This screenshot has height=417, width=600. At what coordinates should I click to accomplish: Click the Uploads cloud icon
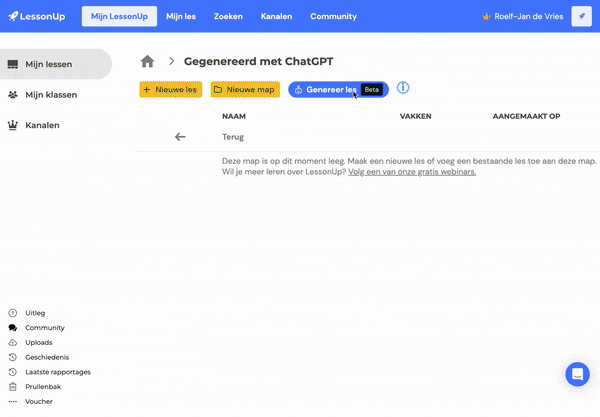(x=13, y=342)
